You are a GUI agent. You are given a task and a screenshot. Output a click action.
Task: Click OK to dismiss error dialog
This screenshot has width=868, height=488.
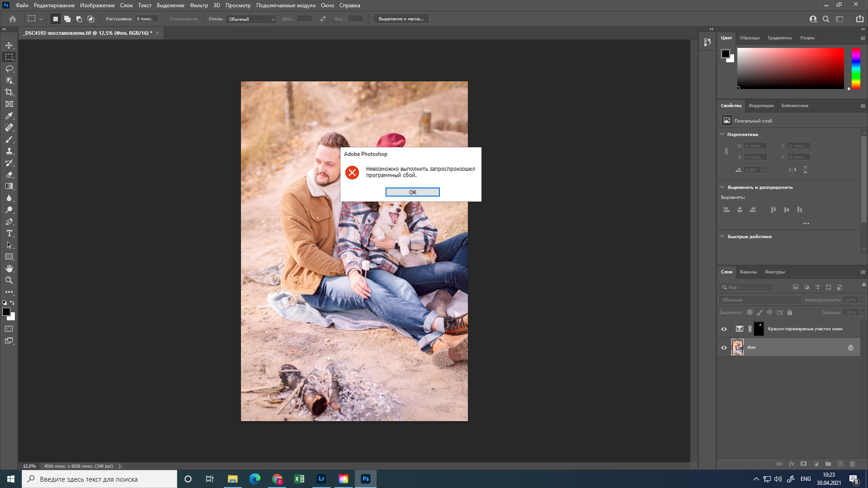413,192
